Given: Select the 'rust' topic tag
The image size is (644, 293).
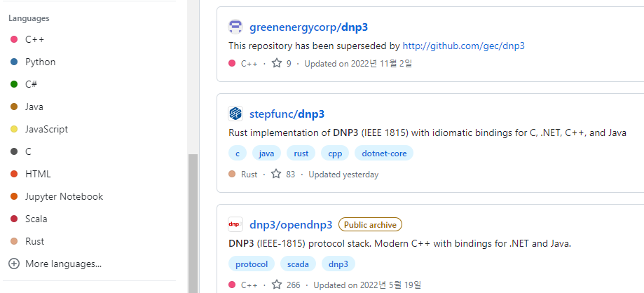Looking at the screenshot, I should 301,154.
